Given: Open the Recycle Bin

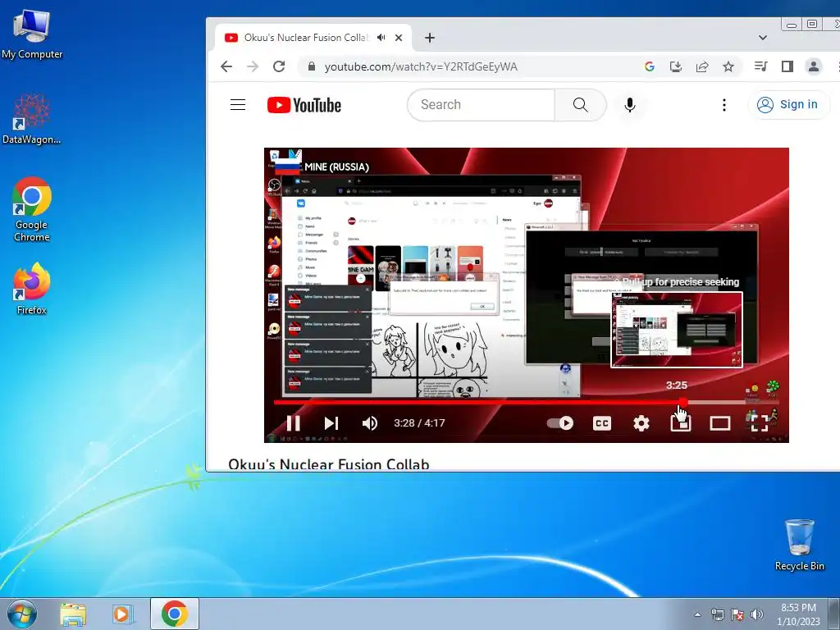Looking at the screenshot, I should pyautogui.click(x=799, y=545).
